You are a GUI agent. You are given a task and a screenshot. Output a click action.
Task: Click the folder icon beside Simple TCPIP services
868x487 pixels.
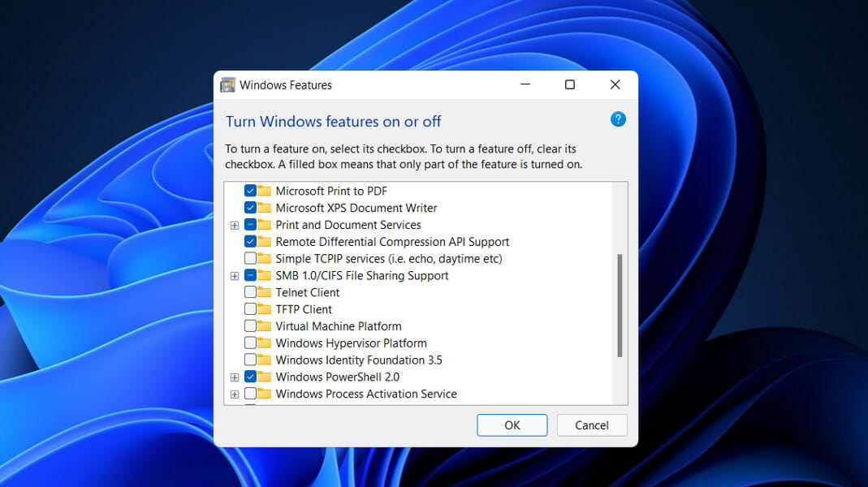[x=263, y=258]
